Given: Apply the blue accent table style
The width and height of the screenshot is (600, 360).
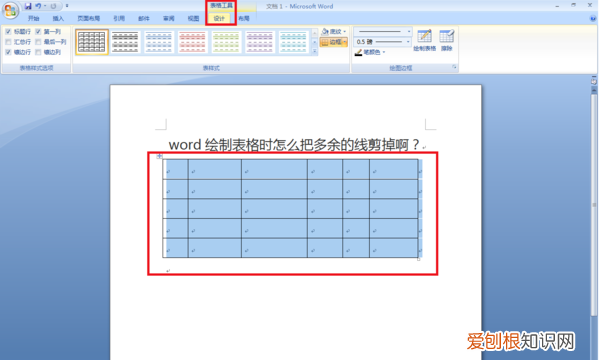Looking at the screenshot, I should click(x=159, y=42).
